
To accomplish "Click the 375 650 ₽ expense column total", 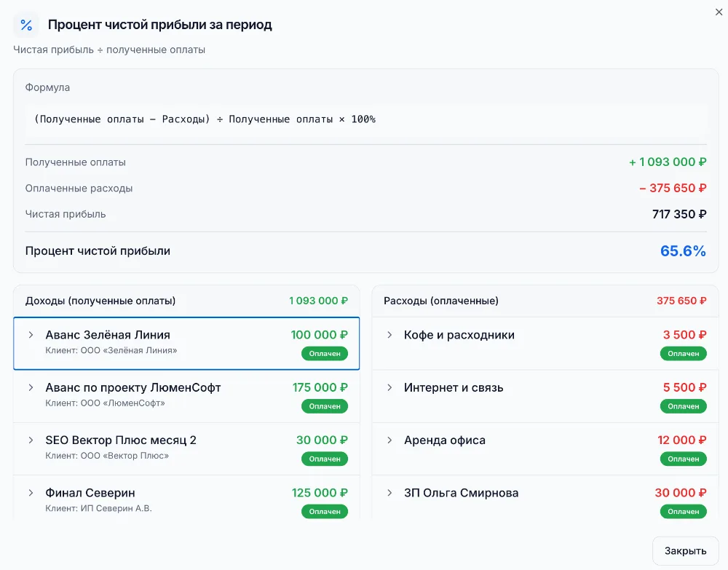I will (x=681, y=301).
